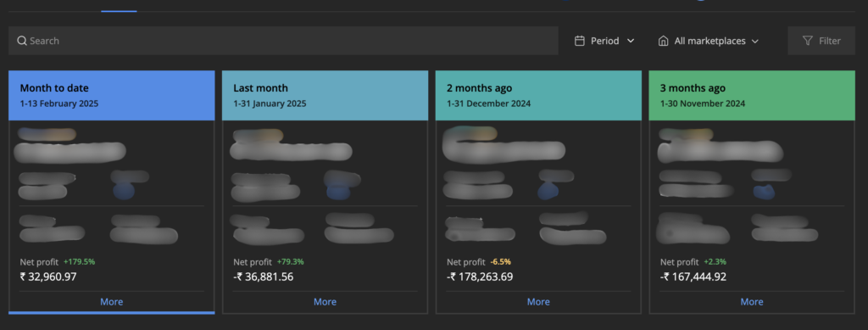The height and width of the screenshot is (330, 868).
Task: Expand the All marketplaces chevron arrow
Action: (755, 41)
